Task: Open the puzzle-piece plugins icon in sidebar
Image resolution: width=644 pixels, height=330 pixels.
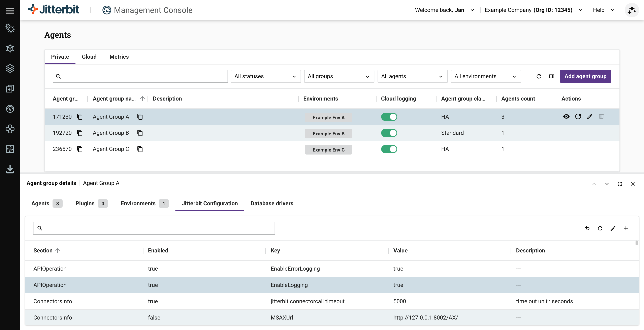Action: [x=10, y=149]
